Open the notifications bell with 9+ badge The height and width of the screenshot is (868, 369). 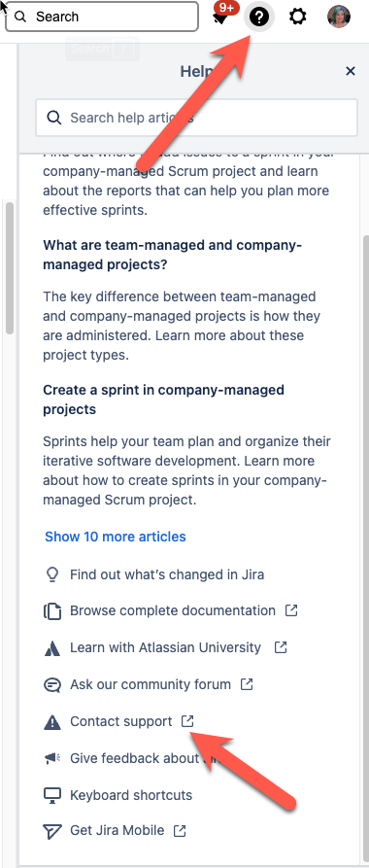(x=222, y=17)
